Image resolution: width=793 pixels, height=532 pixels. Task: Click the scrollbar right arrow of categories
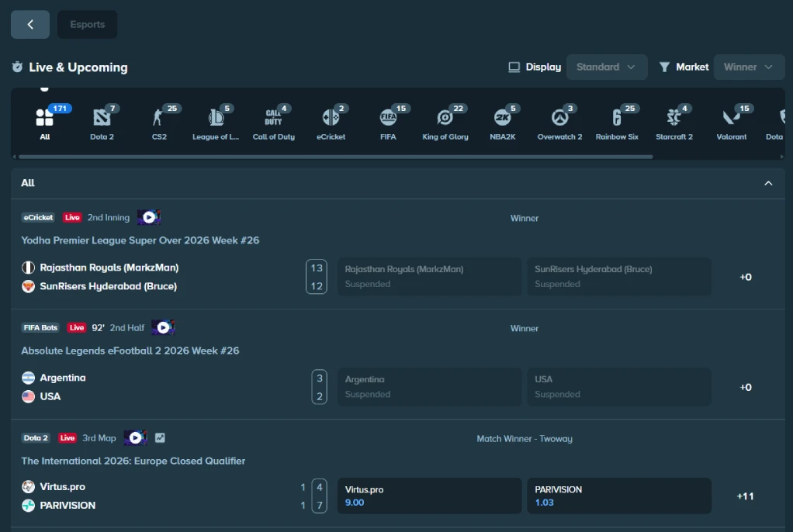(782, 157)
